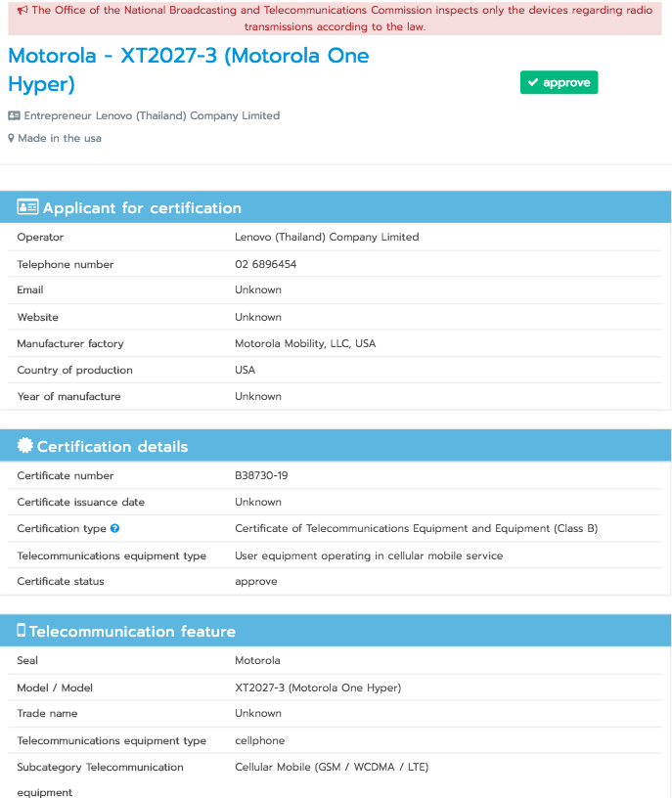Click the Model value XT2027-3 (Motorola One Hyper)

click(x=318, y=687)
